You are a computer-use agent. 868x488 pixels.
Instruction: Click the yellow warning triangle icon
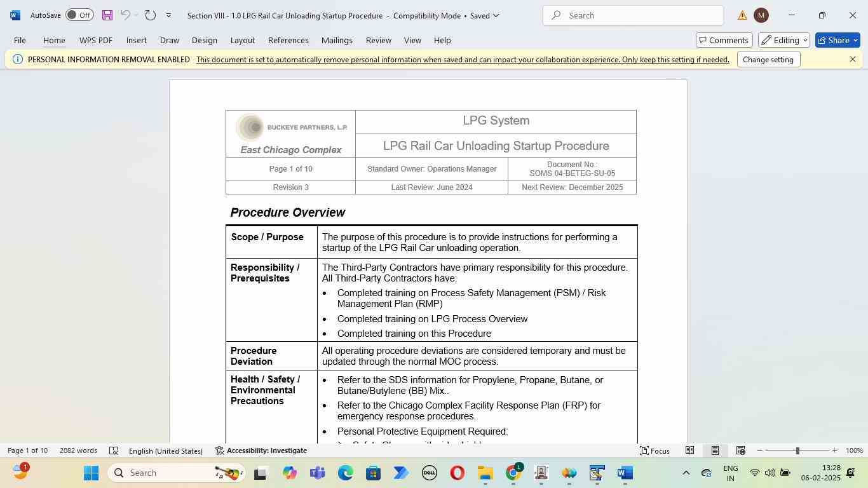tap(742, 15)
